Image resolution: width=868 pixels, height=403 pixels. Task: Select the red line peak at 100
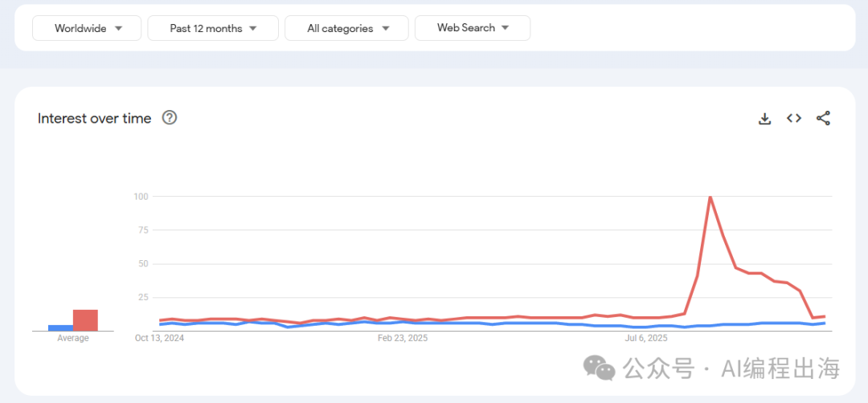[x=710, y=197]
